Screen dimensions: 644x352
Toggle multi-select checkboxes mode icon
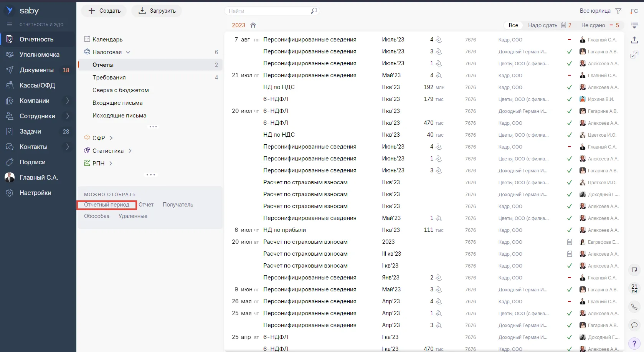click(x=634, y=55)
